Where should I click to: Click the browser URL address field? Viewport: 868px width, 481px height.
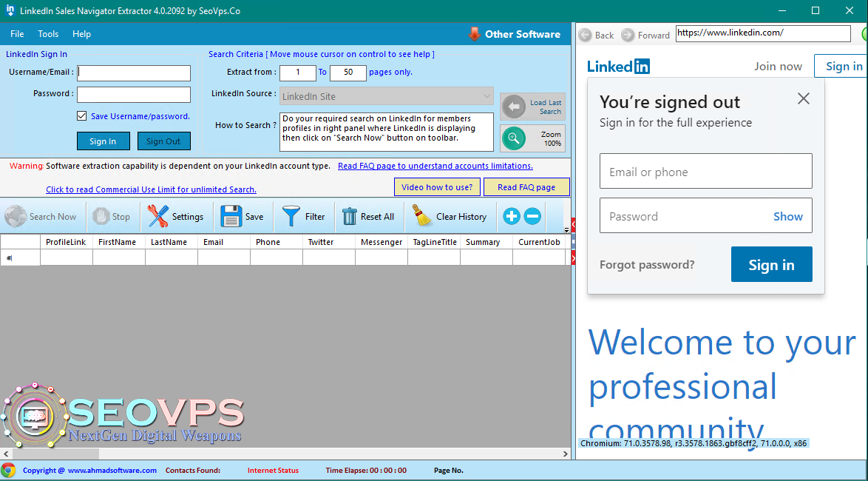763,33
